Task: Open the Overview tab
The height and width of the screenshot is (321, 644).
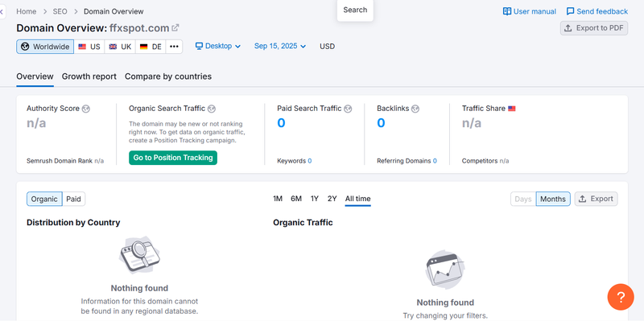Action: 35,76
